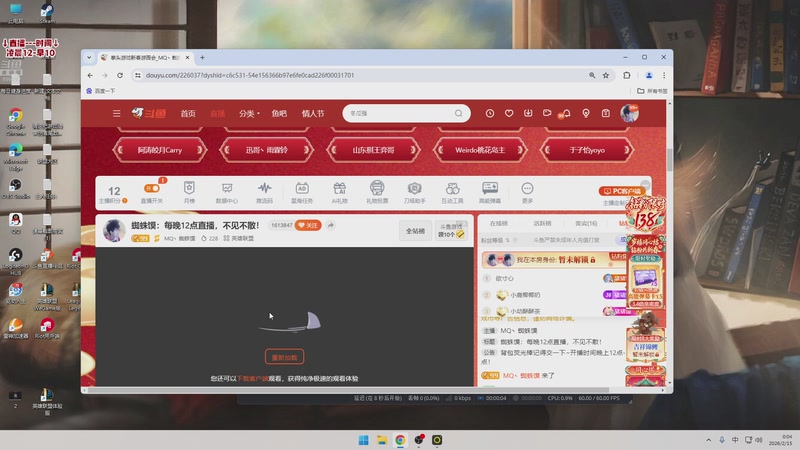This screenshot has width=800, height=450.
Task: Open the 百度一下 bookmark
Action: 101,91
